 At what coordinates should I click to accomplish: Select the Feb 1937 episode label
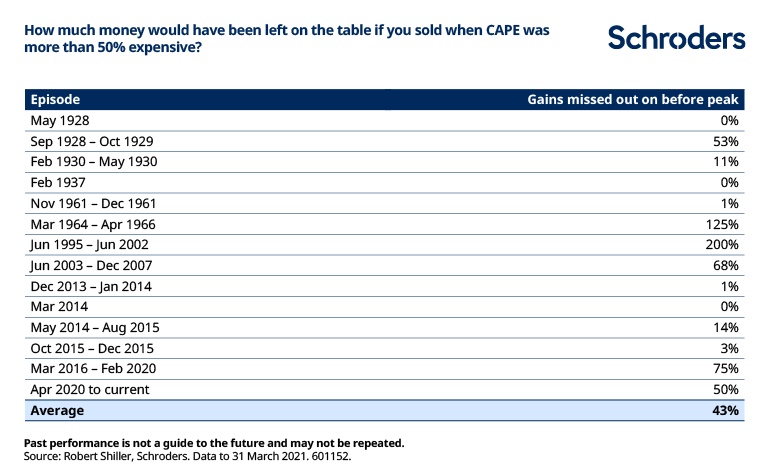tap(58, 182)
